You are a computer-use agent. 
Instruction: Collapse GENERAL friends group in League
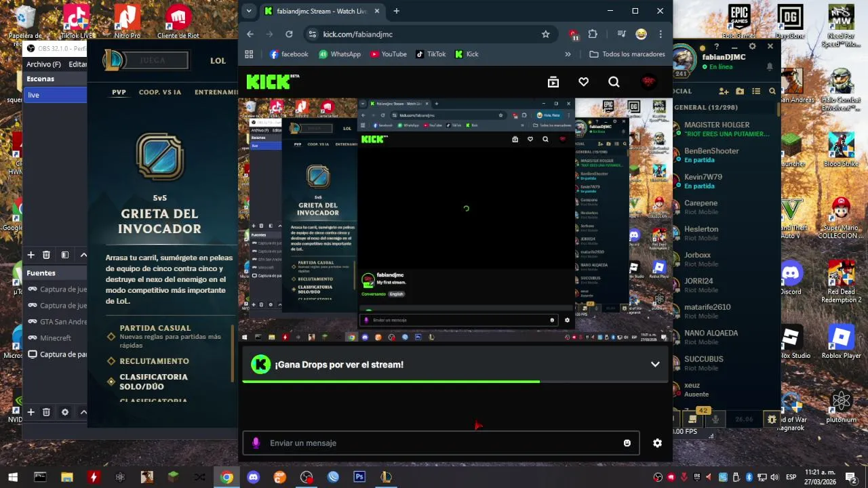706,107
